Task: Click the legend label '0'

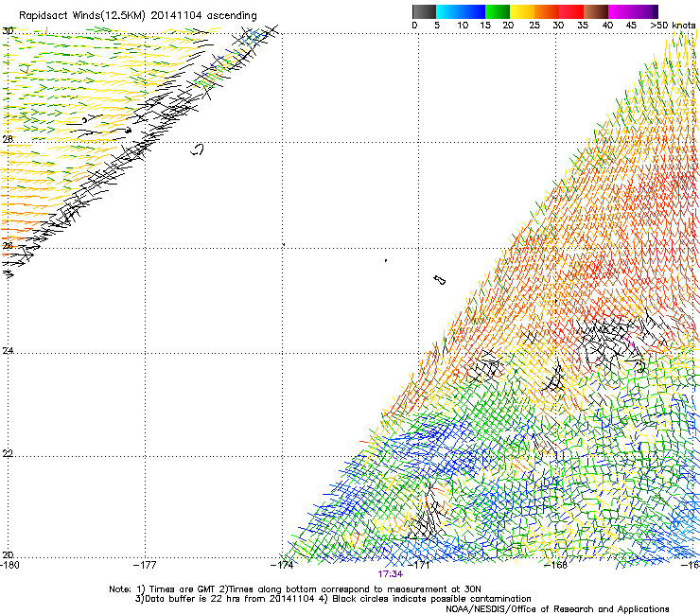Action: (x=414, y=26)
